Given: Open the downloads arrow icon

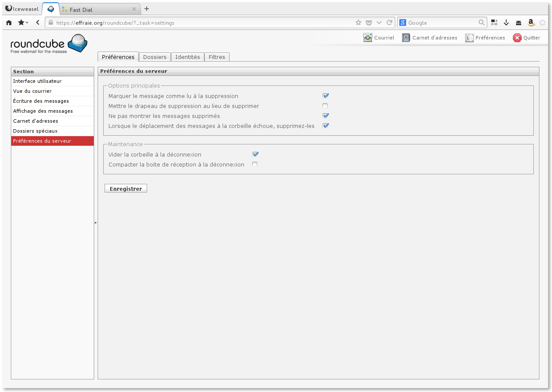Looking at the screenshot, I should 506,23.
